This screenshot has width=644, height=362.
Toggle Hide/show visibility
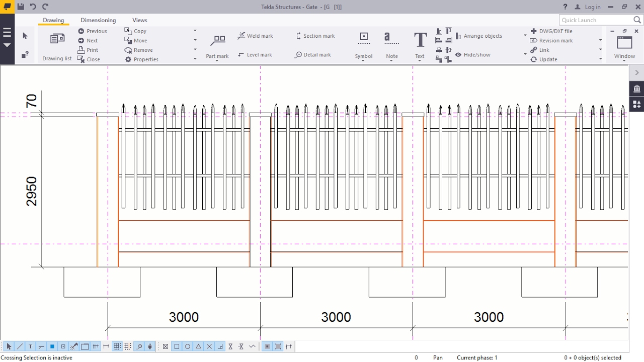[x=473, y=55]
